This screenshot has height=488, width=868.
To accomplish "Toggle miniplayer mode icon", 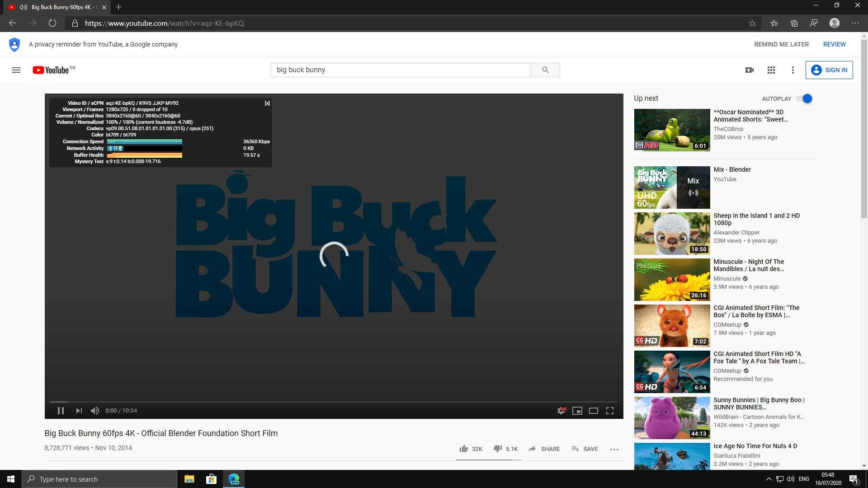I will (577, 411).
